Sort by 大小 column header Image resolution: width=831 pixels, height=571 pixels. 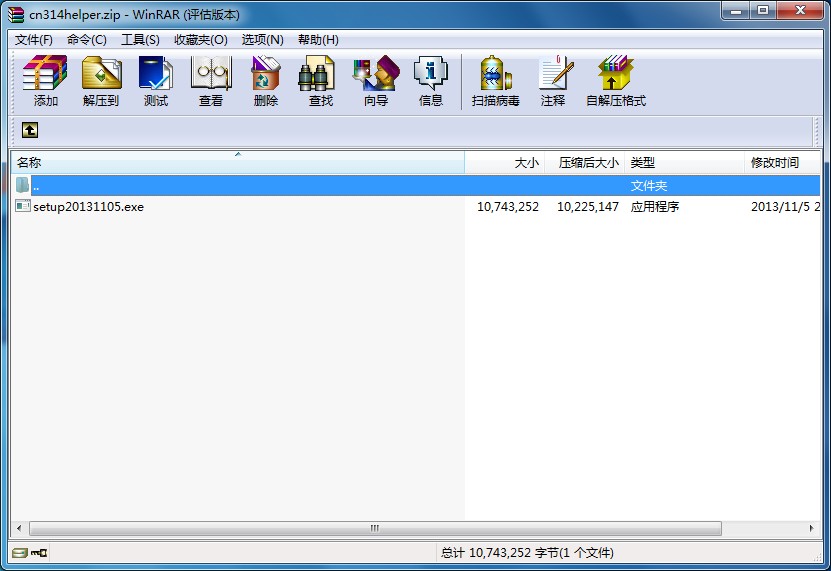(505, 162)
